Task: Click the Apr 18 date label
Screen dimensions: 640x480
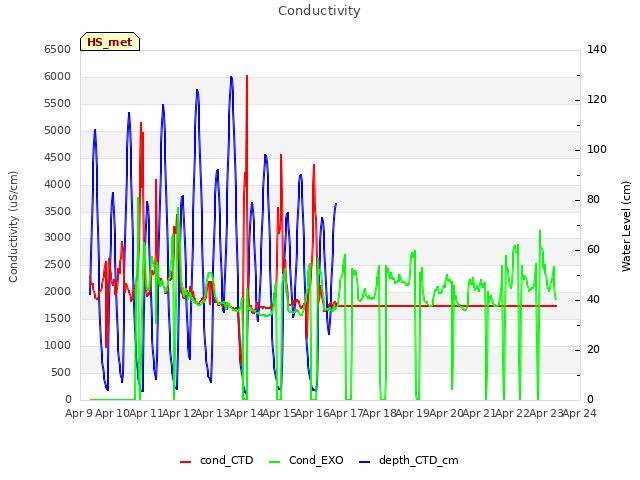Action: tap(380, 413)
